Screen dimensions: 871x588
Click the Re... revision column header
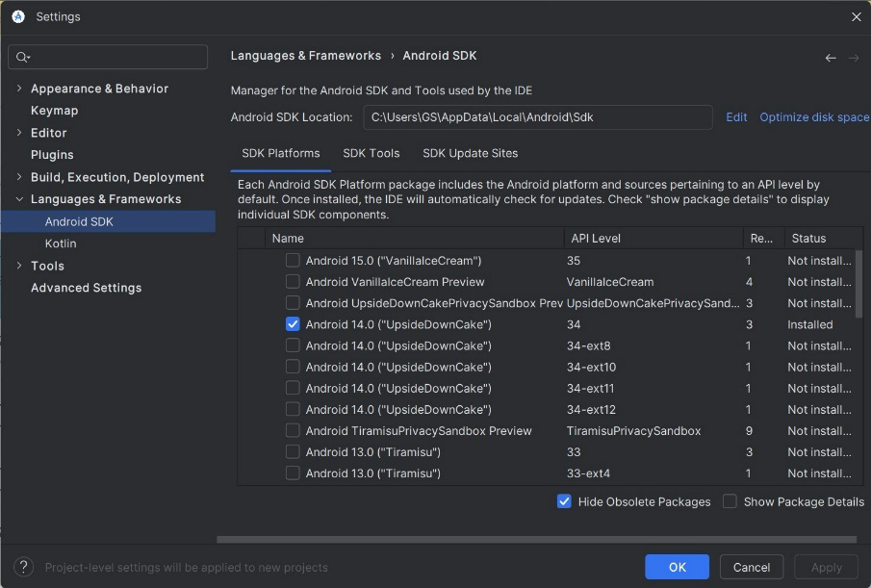pyautogui.click(x=764, y=239)
